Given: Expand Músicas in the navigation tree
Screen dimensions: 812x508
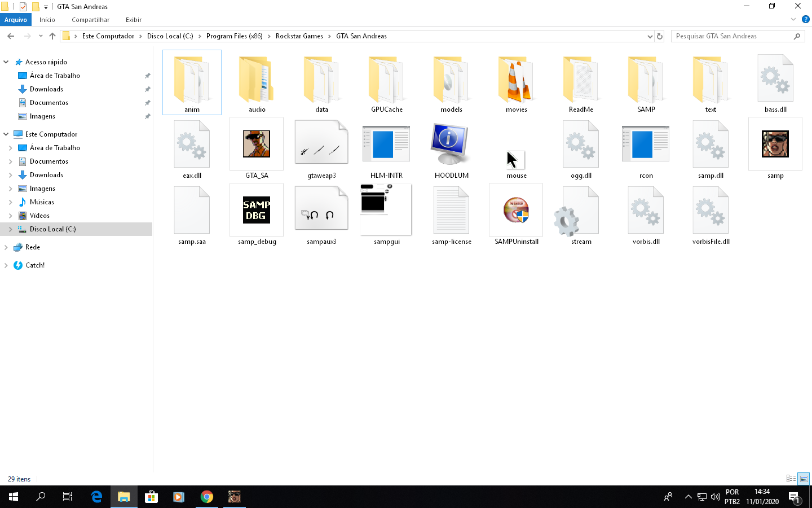Looking at the screenshot, I should pos(11,202).
